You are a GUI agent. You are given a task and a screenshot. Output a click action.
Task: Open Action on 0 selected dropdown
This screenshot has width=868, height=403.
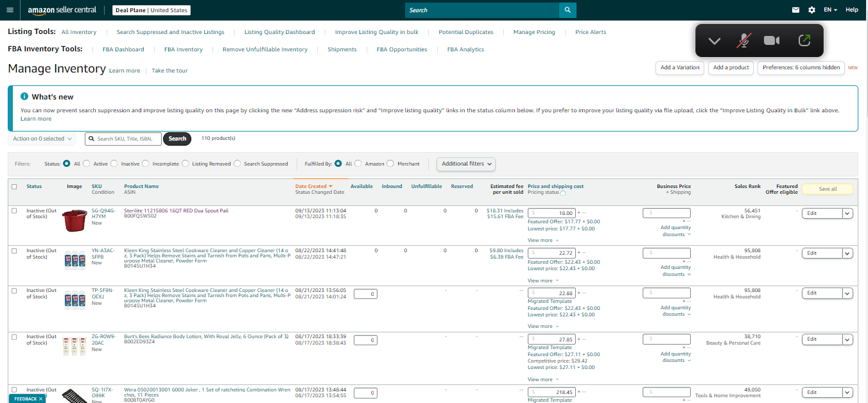coord(42,139)
